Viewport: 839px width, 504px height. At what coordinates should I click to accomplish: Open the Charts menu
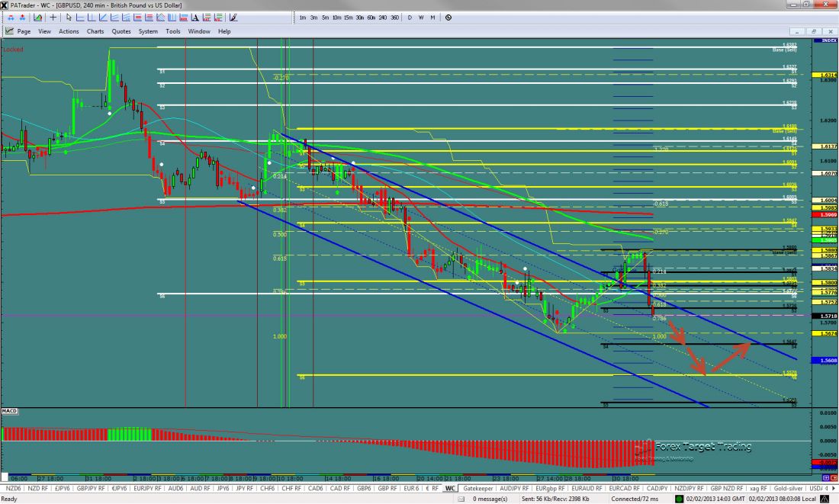pyautogui.click(x=95, y=31)
